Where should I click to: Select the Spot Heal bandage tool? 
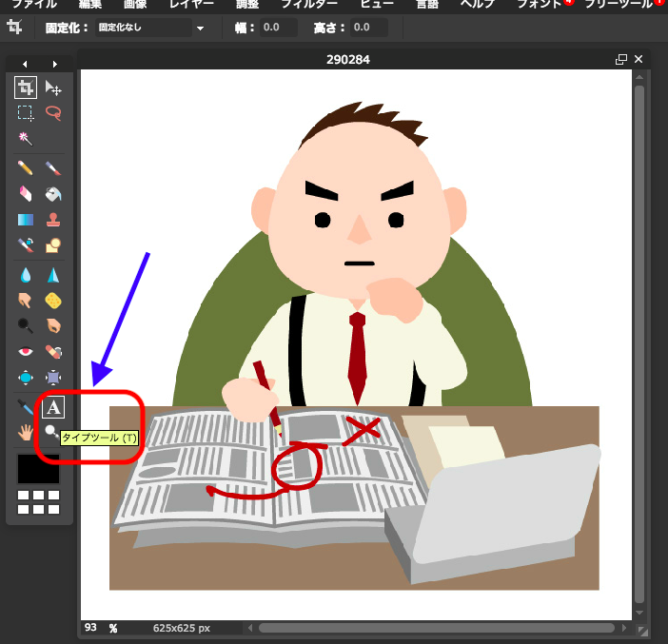click(53, 352)
